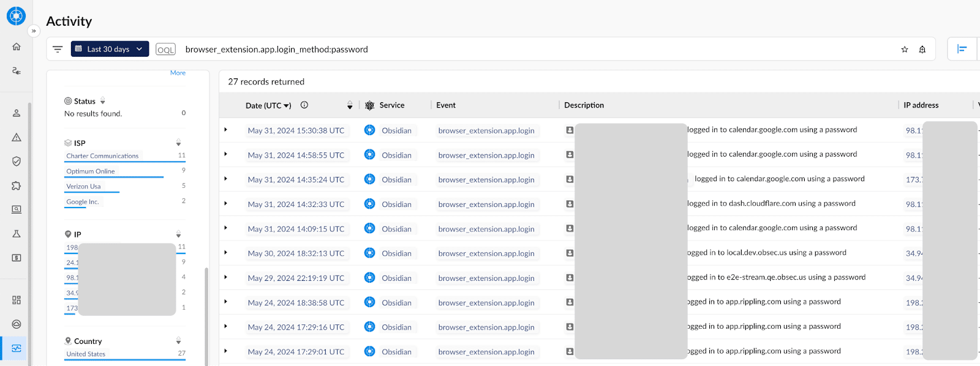Toggle the timeline chart button at top right
Screen dimensions: 980x366
(x=962, y=49)
